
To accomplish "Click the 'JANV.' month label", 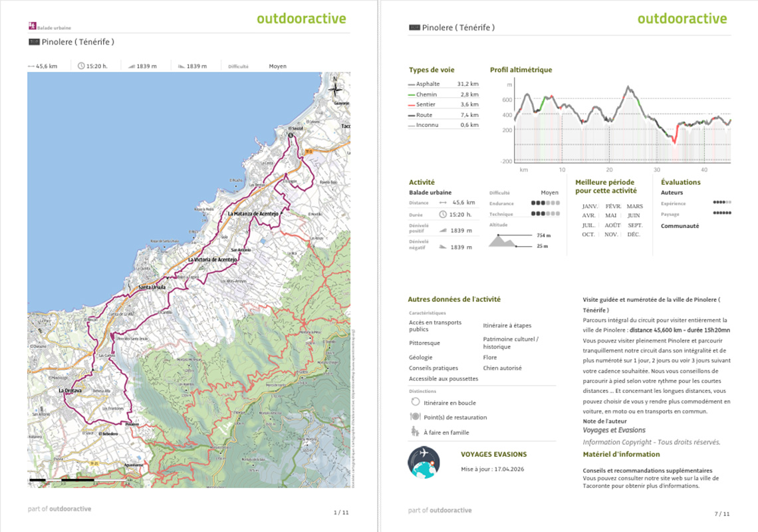I will [590, 207].
